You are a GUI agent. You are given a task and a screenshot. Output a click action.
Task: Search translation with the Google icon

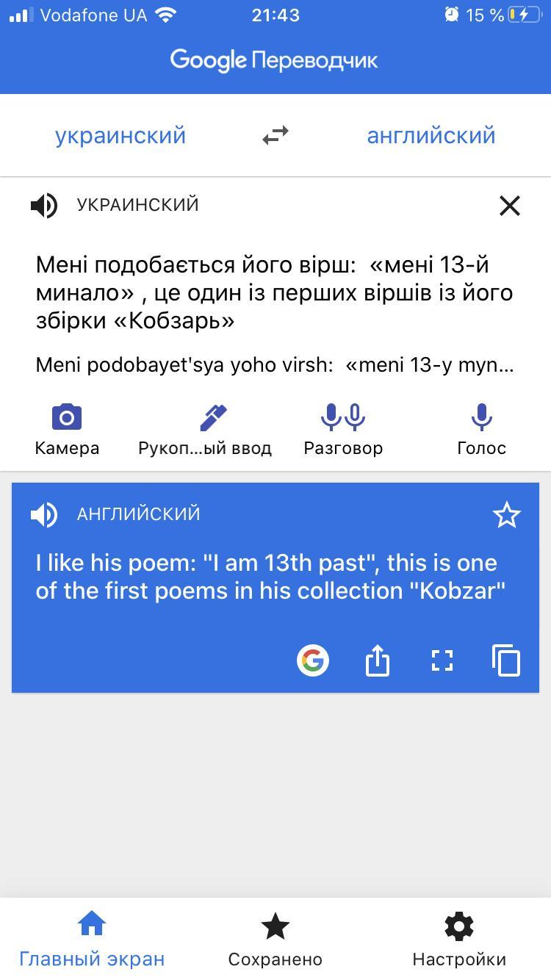point(313,660)
